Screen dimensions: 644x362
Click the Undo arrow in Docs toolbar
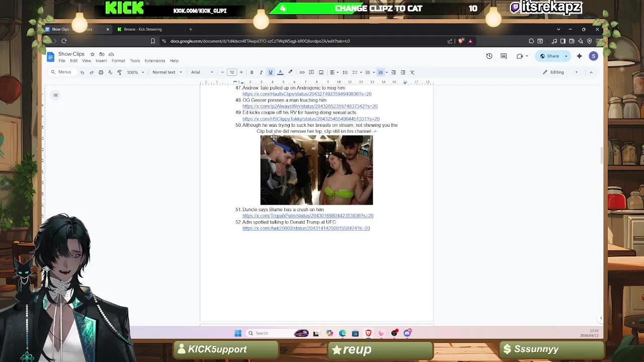(82, 72)
